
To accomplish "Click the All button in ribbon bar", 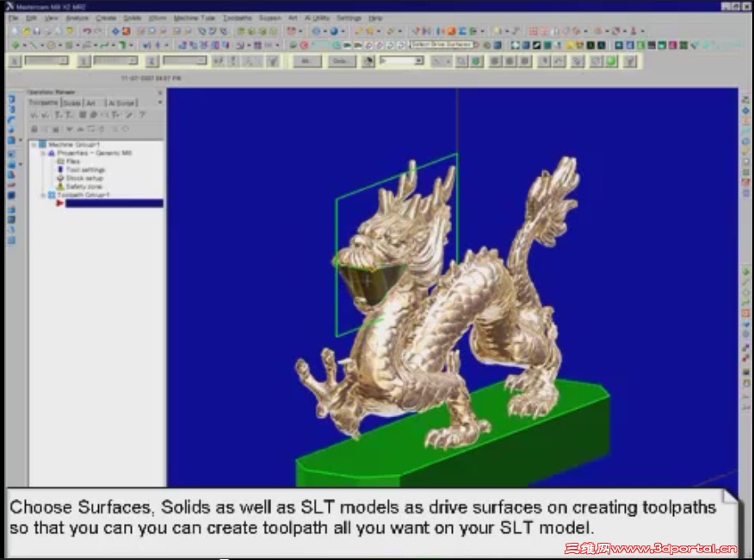I will pyautogui.click(x=306, y=61).
